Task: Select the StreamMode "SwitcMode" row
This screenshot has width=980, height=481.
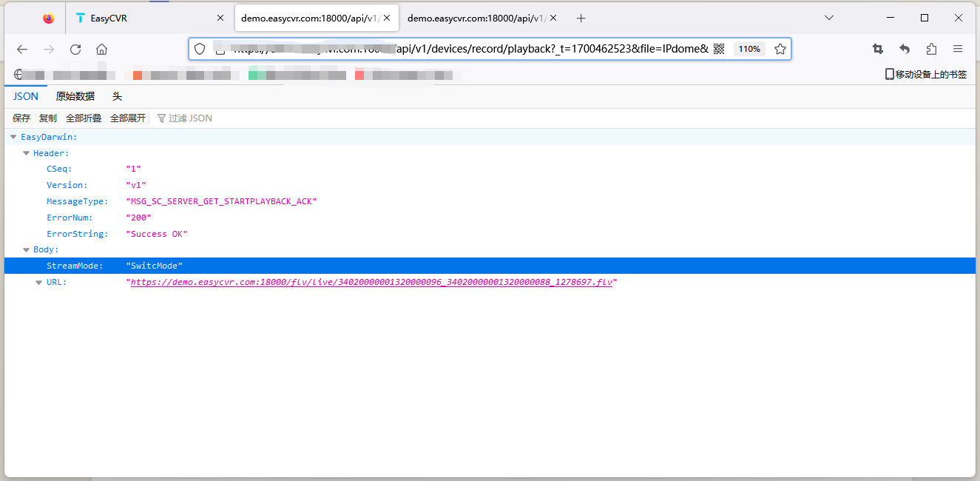Action: 490,266
